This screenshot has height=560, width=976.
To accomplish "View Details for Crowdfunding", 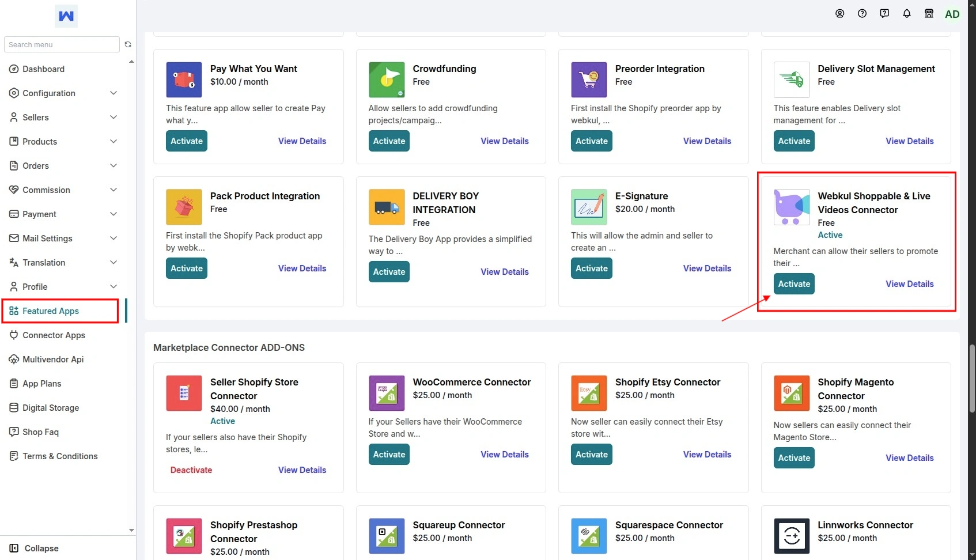I will coord(505,141).
